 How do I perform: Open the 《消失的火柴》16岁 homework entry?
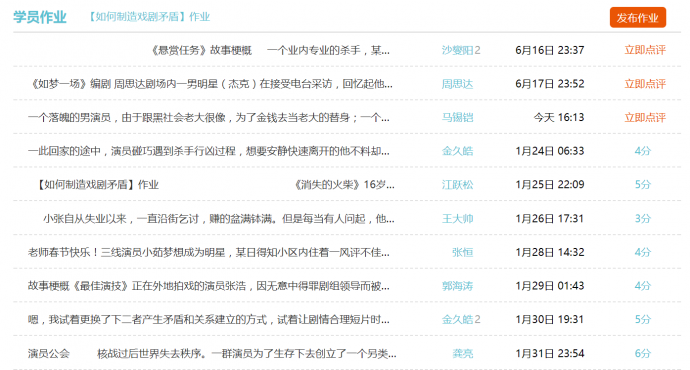216,185
